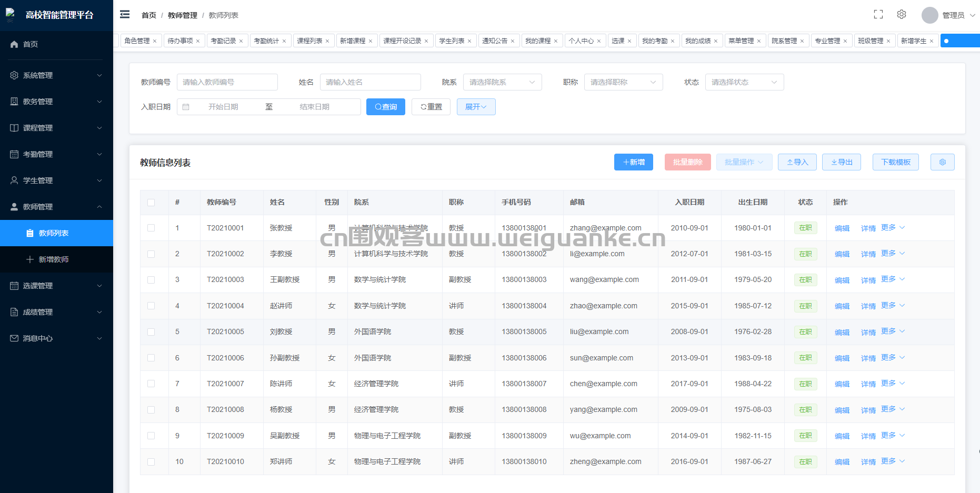Check the row checkbox for T20210001
This screenshot has height=493, width=980.
(x=151, y=228)
